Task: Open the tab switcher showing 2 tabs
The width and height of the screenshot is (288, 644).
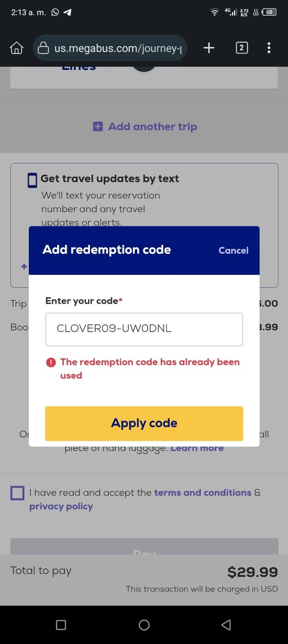Action: pyautogui.click(x=242, y=48)
